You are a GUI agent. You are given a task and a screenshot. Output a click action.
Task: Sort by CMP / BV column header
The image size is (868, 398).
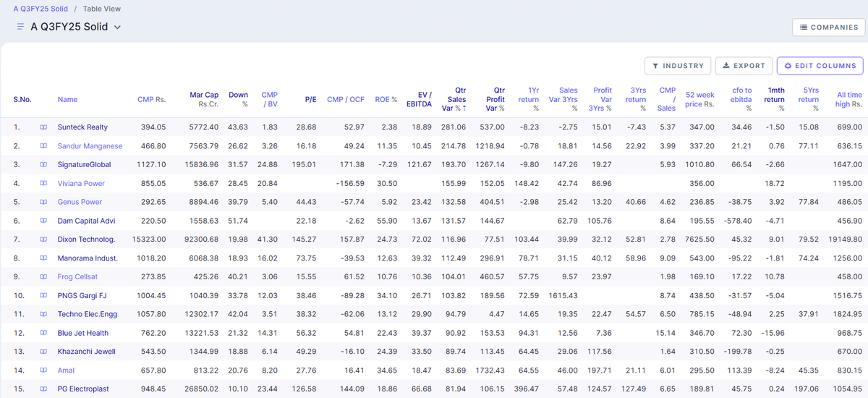(269, 100)
